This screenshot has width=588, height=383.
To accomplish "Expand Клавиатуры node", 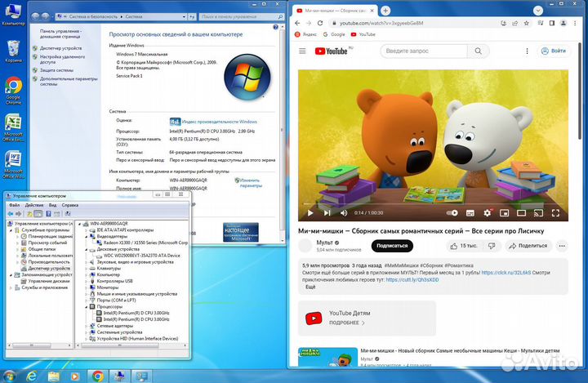I will click(87, 269).
